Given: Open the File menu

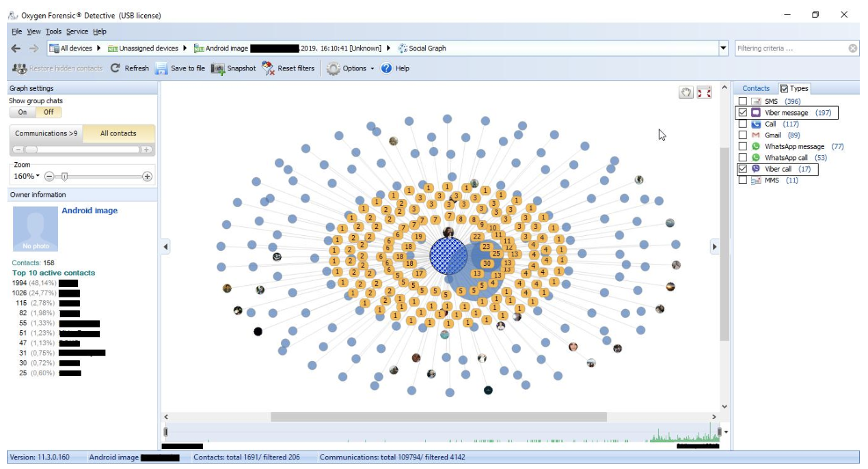Looking at the screenshot, I should [x=16, y=31].
